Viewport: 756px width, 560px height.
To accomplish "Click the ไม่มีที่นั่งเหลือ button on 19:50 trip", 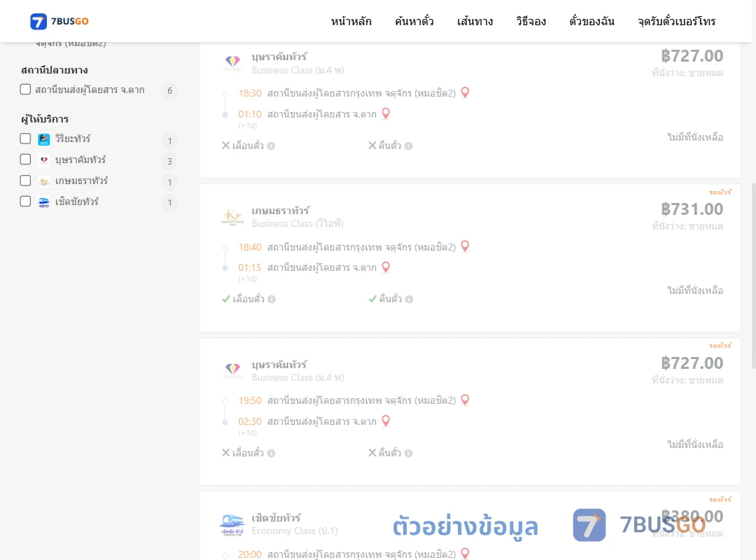I will (695, 444).
